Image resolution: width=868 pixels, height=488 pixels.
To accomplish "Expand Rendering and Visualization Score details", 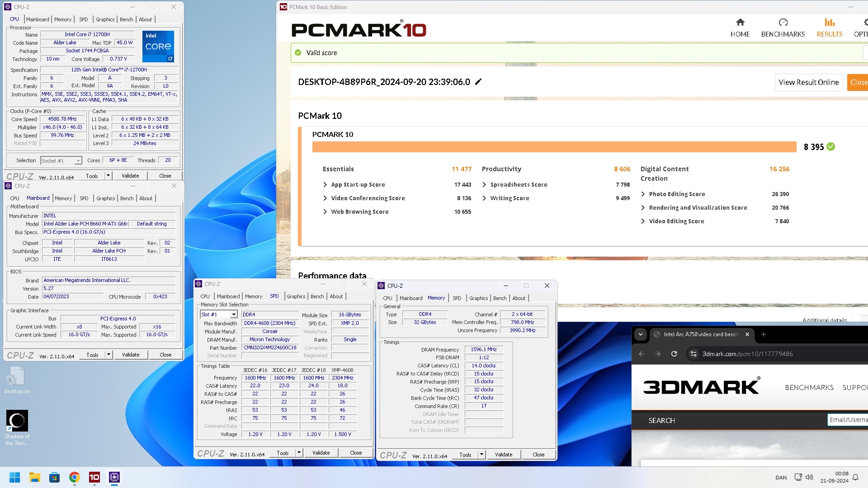I will [x=643, y=207].
